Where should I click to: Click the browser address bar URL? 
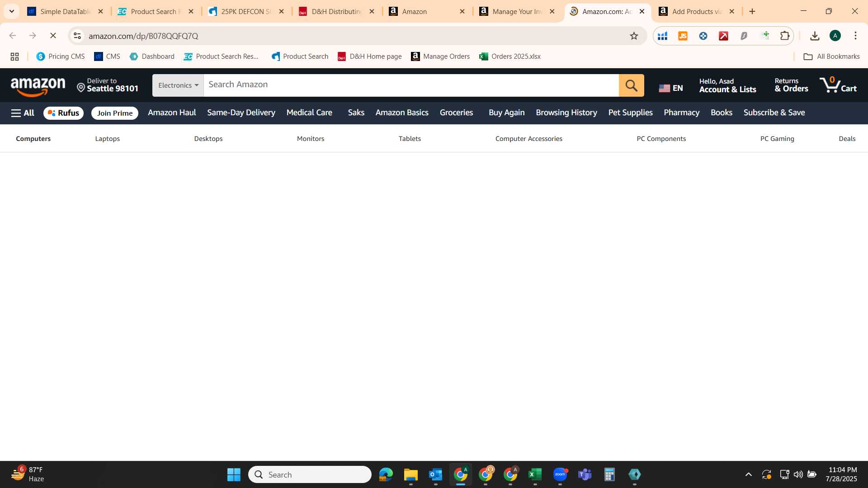[x=143, y=36]
